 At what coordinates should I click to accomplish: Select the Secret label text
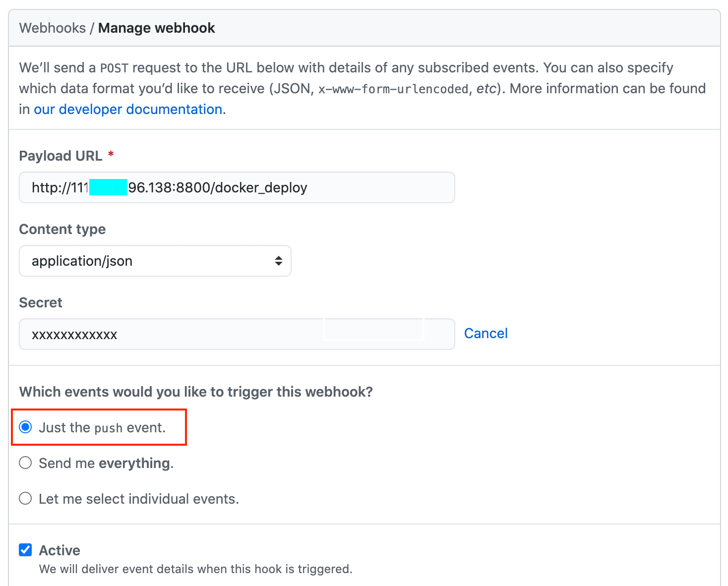pyautogui.click(x=40, y=302)
